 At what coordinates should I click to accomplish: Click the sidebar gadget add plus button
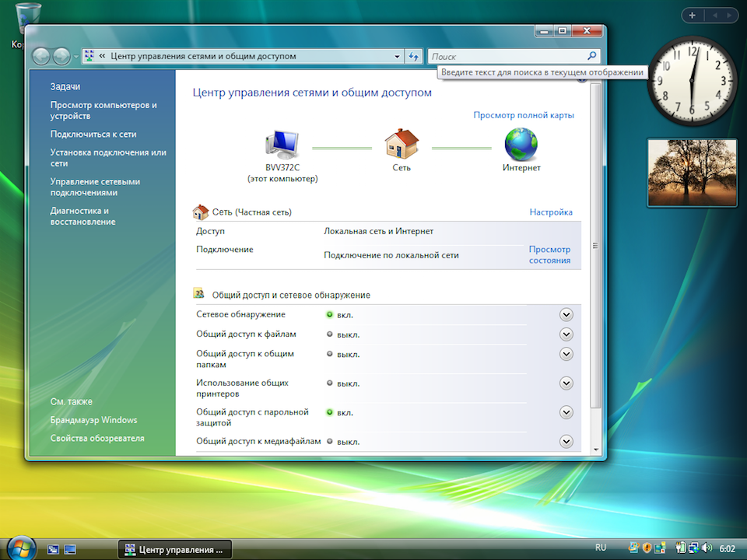(x=693, y=16)
